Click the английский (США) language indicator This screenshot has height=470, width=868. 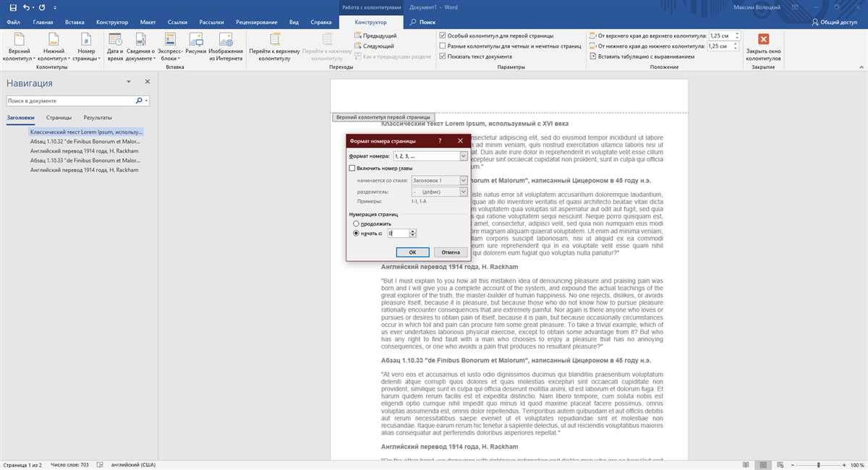click(132, 464)
